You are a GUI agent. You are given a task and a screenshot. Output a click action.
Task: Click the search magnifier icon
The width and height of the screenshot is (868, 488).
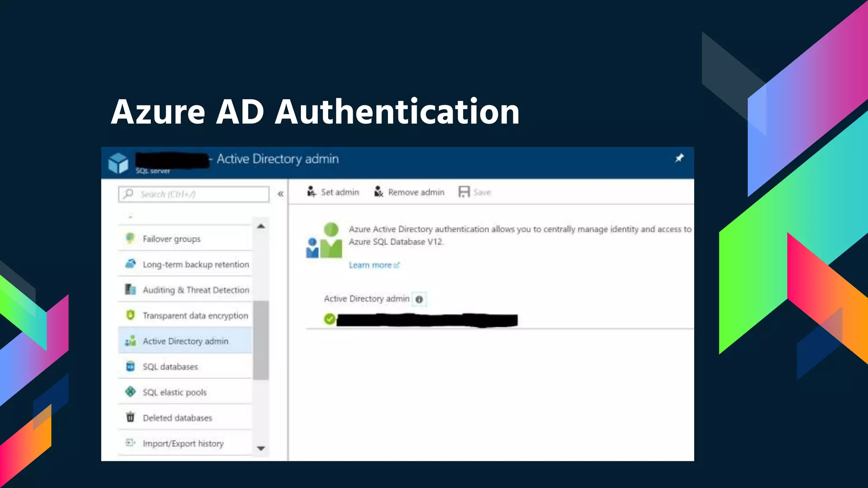(x=128, y=194)
